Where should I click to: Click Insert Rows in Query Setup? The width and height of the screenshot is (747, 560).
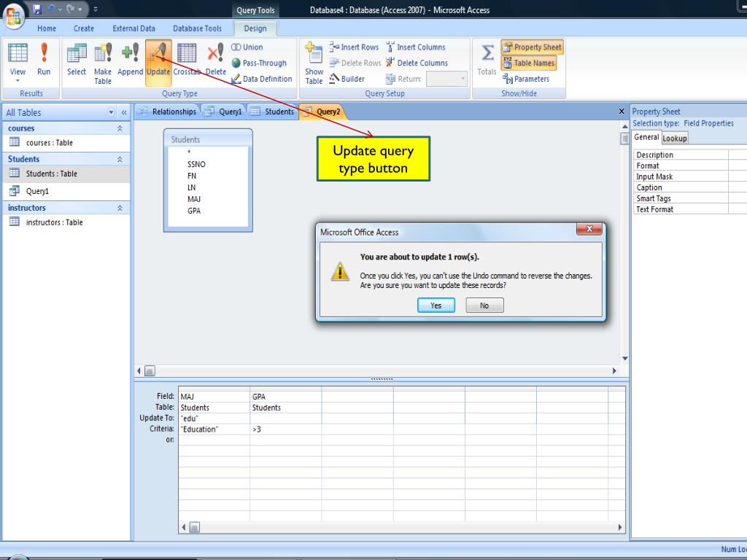click(x=354, y=47)
